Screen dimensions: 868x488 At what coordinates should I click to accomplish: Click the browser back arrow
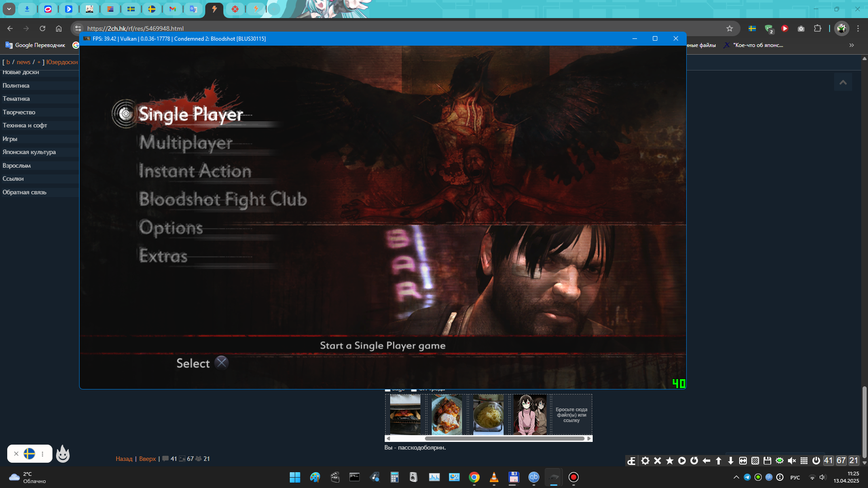coord(10,28)
